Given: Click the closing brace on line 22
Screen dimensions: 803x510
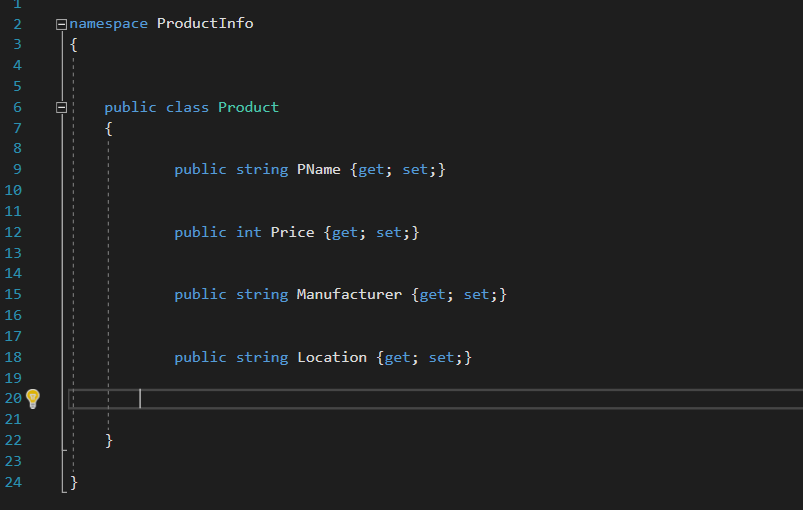Looking at the screenshot, I should pyautogui.click(x=109, y=440).
